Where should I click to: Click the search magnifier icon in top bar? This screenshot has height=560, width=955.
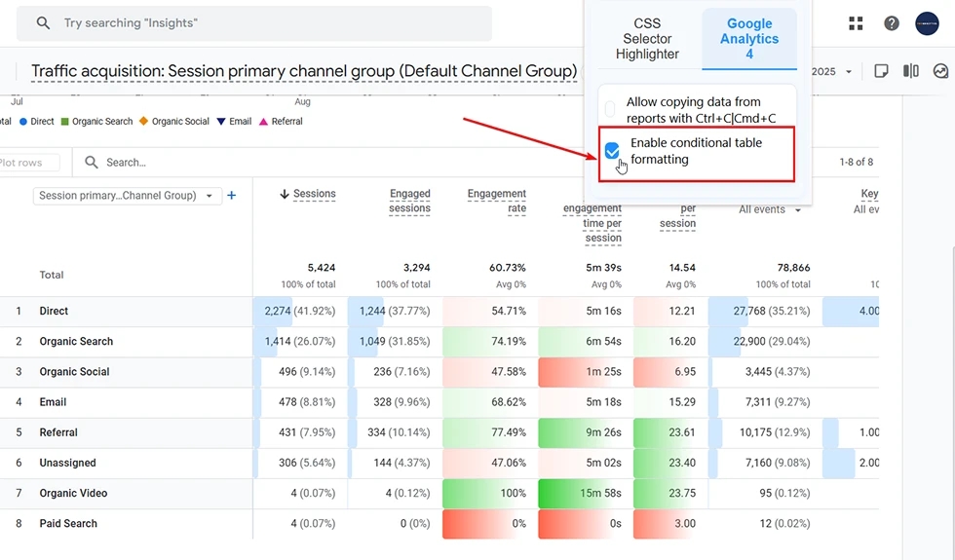click(x=43, y=23)
